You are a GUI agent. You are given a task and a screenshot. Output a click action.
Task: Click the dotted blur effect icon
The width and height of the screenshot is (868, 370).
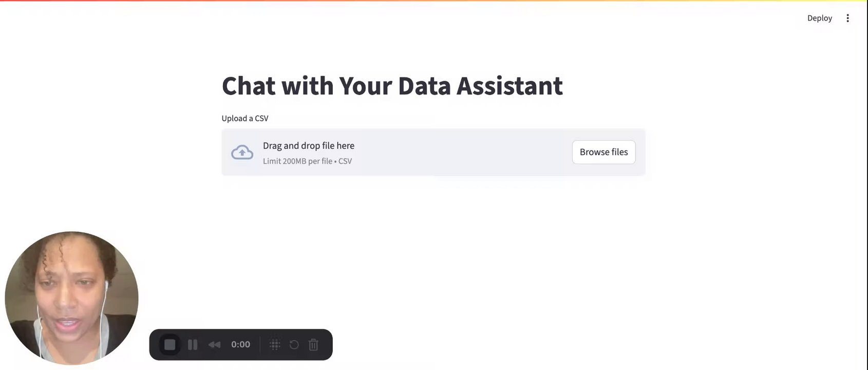[x=275, y=344]
